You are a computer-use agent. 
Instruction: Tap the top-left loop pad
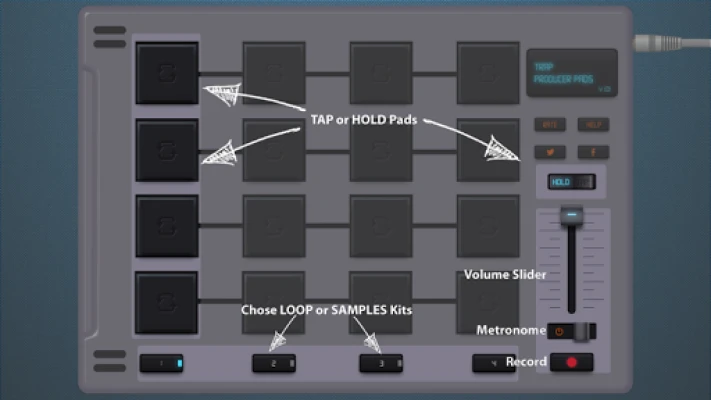click(166, 73)
